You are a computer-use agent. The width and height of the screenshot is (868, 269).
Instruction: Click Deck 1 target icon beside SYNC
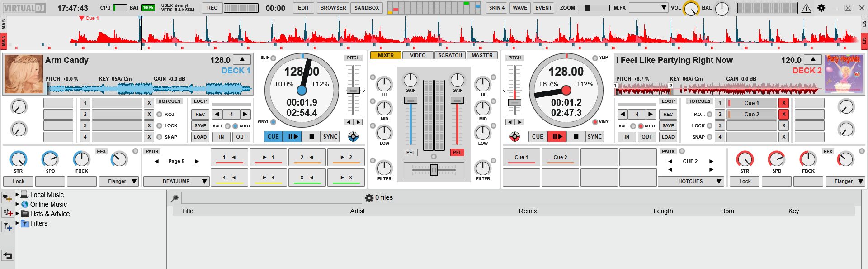(x=354, y=136)
